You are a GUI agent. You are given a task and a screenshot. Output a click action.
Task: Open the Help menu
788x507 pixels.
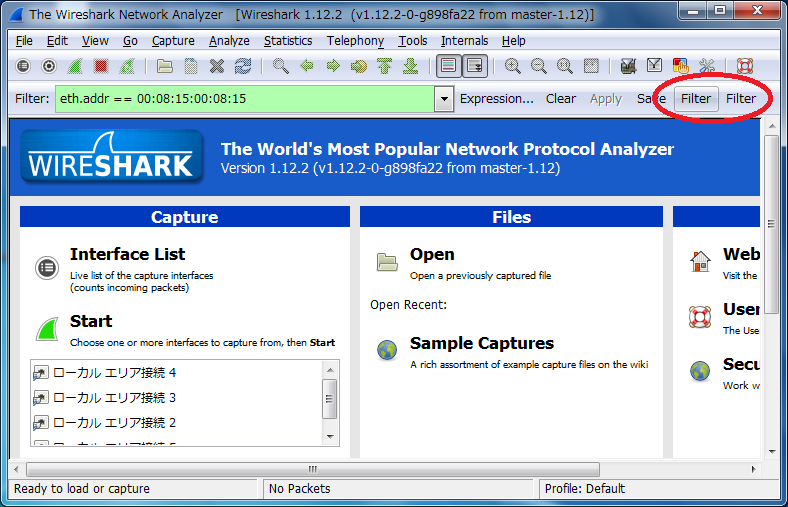(514, 41)
